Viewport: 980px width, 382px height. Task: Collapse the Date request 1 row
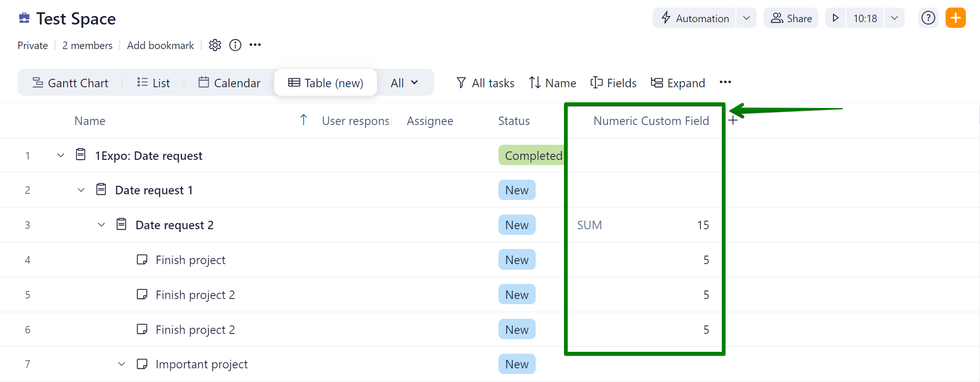pyautogui.click(x=81, y=190)
